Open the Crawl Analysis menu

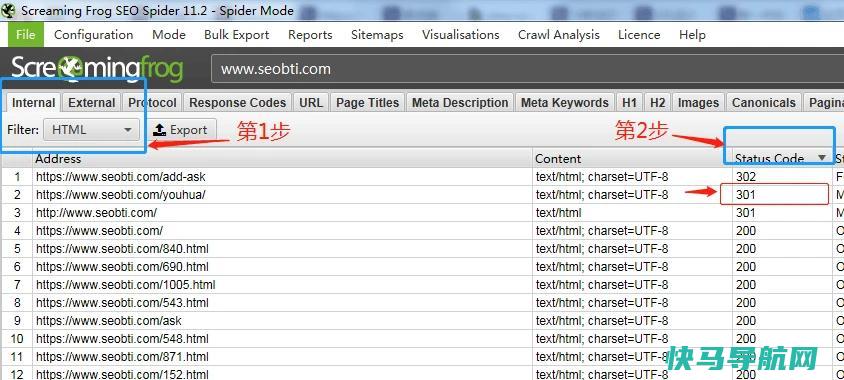tap(559, 35)
